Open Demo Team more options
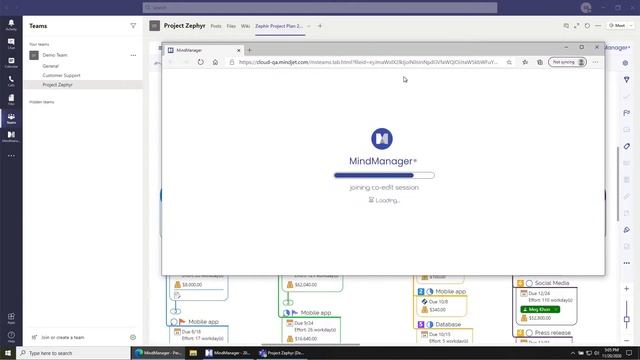 [133, 55]
